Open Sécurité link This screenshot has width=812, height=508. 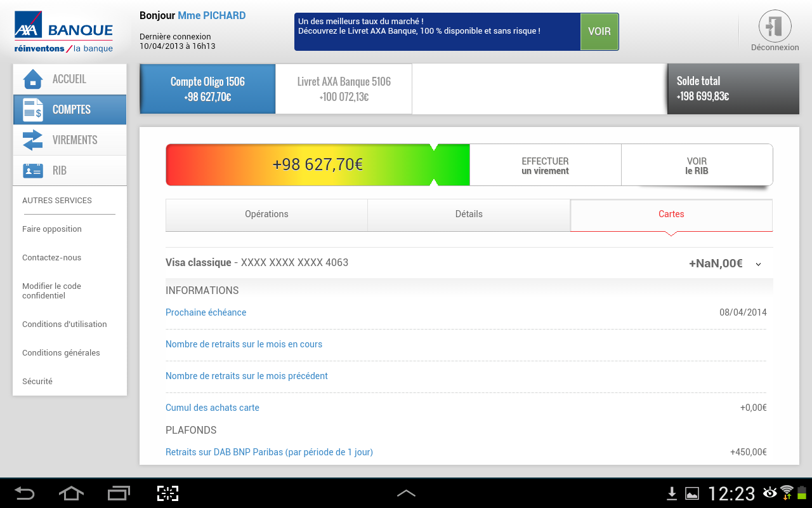tap(37, 382)
